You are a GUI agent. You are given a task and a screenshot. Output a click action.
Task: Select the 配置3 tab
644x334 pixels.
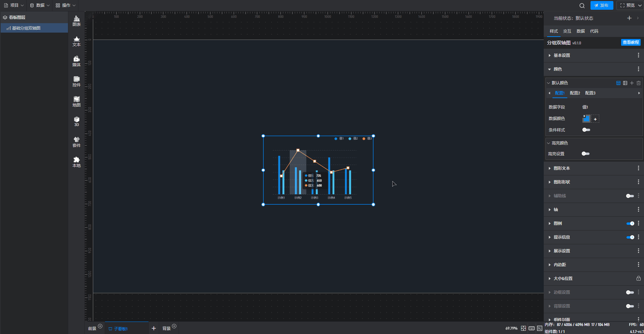pos(591,93)
